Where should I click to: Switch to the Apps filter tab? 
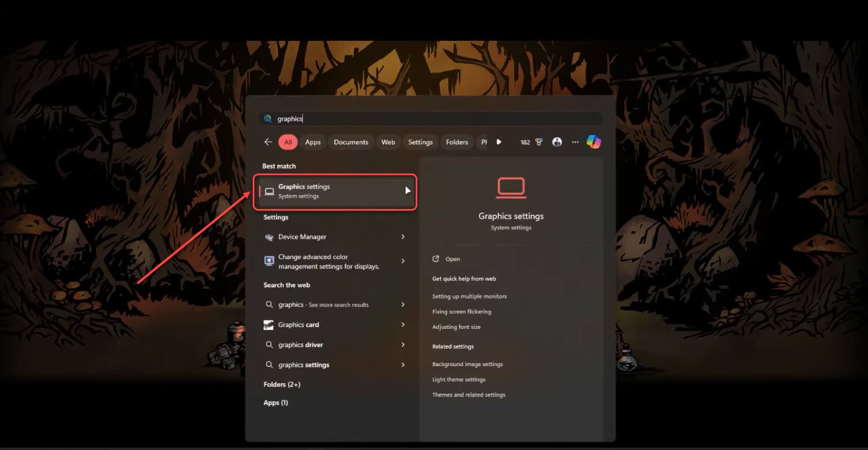[313, 142]
